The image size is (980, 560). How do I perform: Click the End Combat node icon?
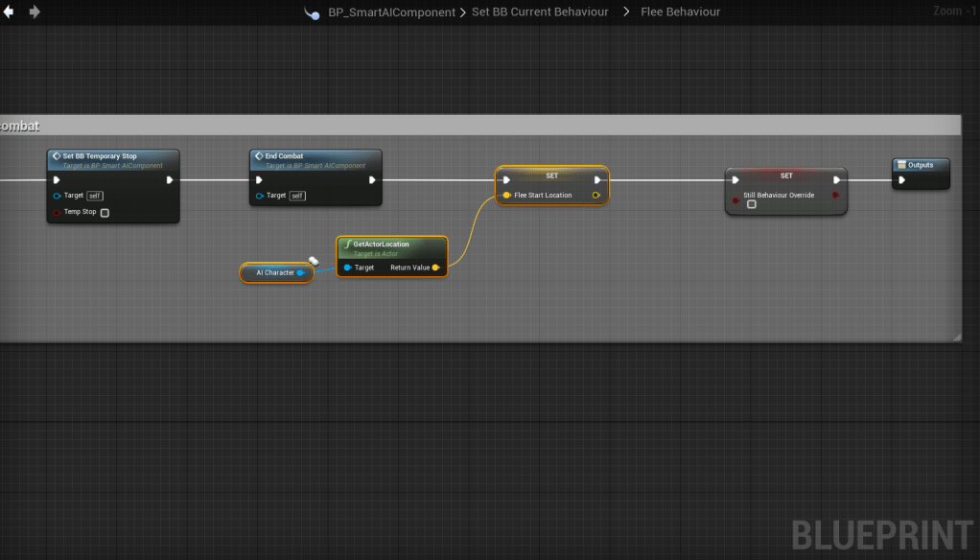[259, 156]
